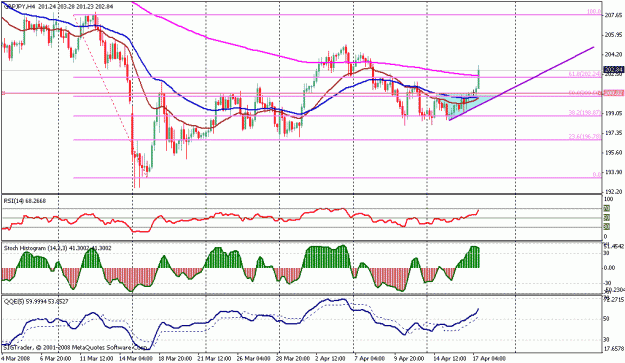Click the 14 Apr 12:00 time label
Image resolution: width=625 pixels, height=363 pixels.
click(450, 358)
